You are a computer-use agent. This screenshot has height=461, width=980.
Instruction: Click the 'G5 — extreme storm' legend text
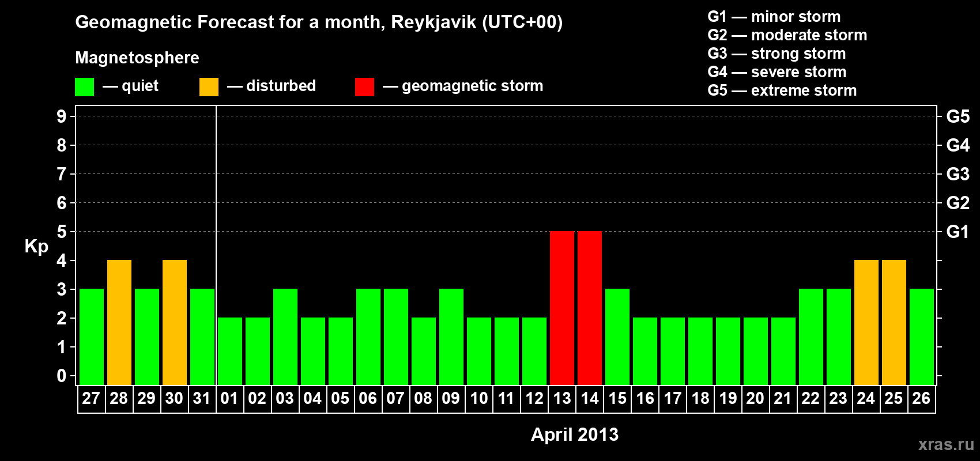tap(782, 90)
